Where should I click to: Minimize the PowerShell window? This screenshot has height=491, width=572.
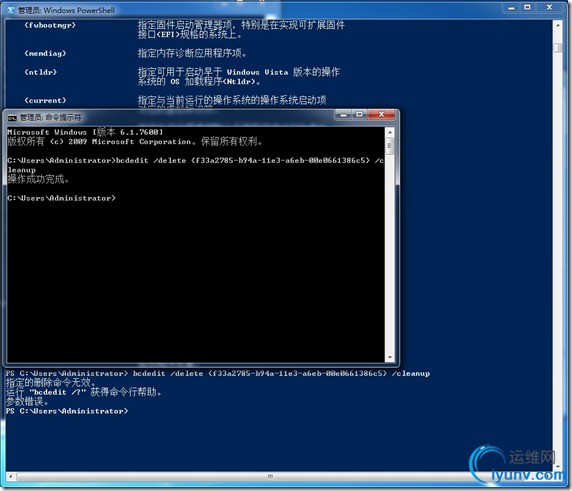pyautogui.click(x=511, y=8)
